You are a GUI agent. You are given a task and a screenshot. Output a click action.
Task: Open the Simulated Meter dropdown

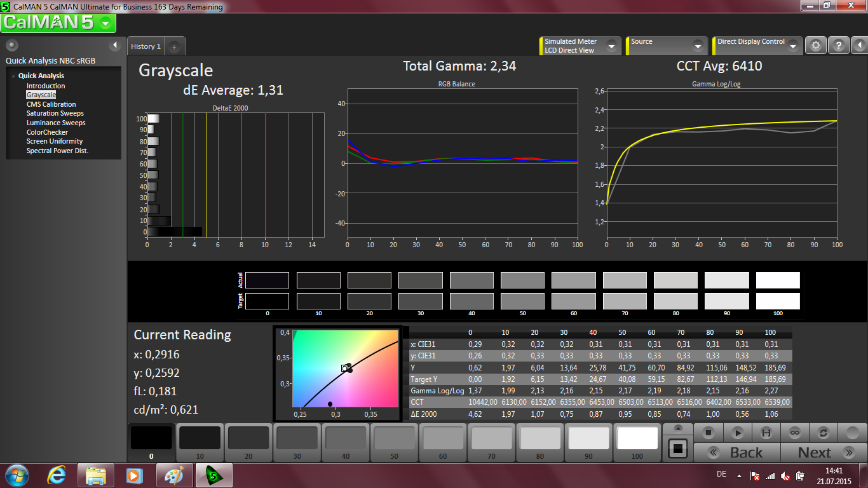(x=611, y=46)
